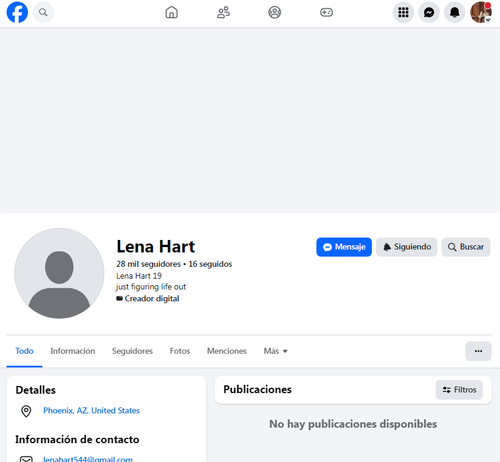Viewport: 500px width, 462px height.
Task: Click the Siguiendo button
Action: [407, 247]
